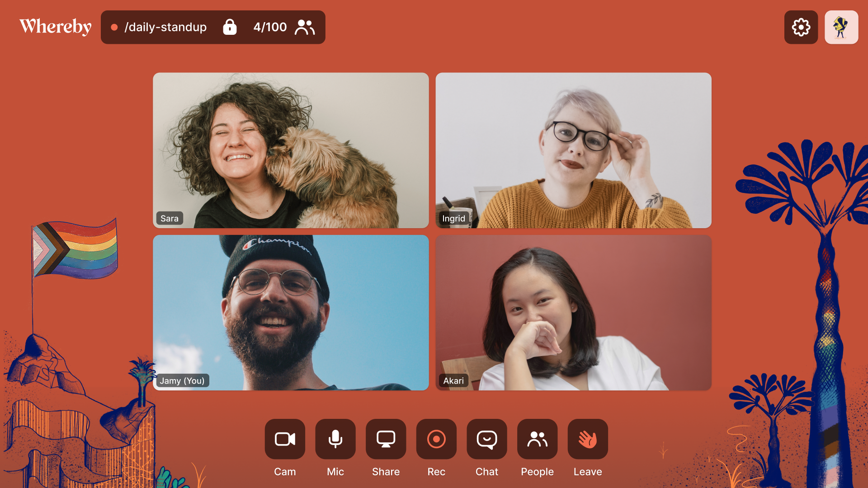Start recording with the Rec button
The image size is (868, 488).
pyautogui.click(x=436, y=439)
